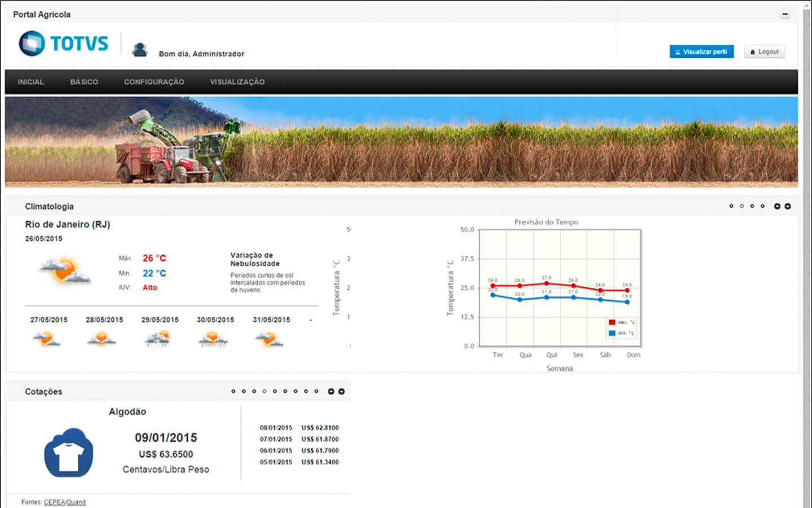Select the 31/05/2015 forecast weather icon
Viewport: 812px width, 508px height.
(269, 339)
